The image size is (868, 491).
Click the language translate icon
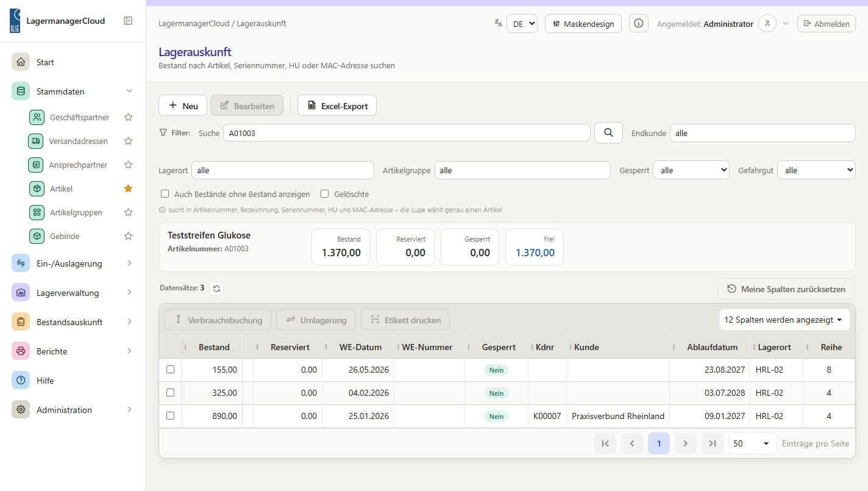(499, 23)
